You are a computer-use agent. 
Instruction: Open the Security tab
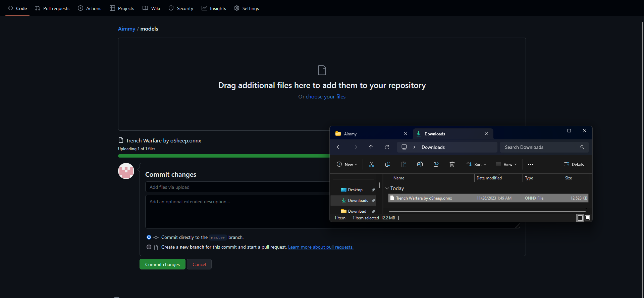coord(181,8)
